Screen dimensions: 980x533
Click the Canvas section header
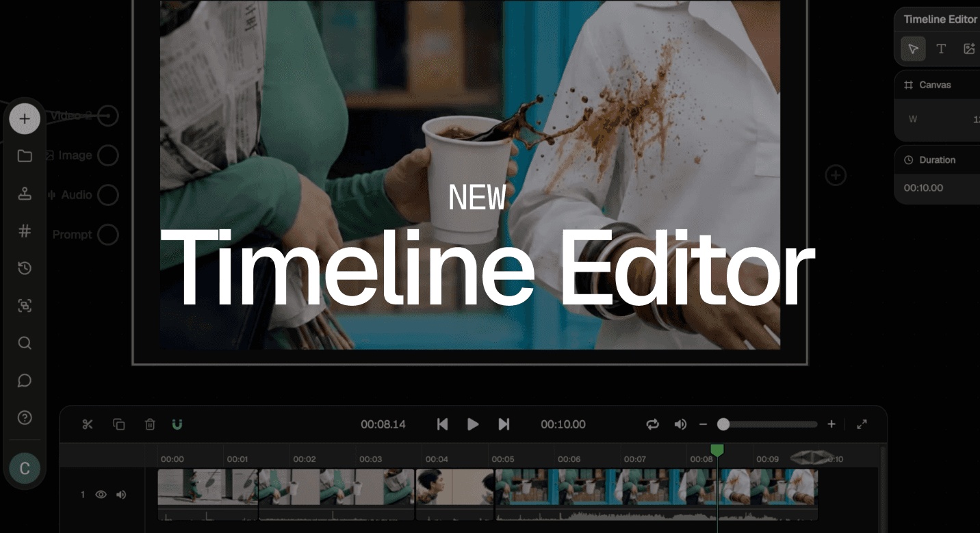(938, 85)
